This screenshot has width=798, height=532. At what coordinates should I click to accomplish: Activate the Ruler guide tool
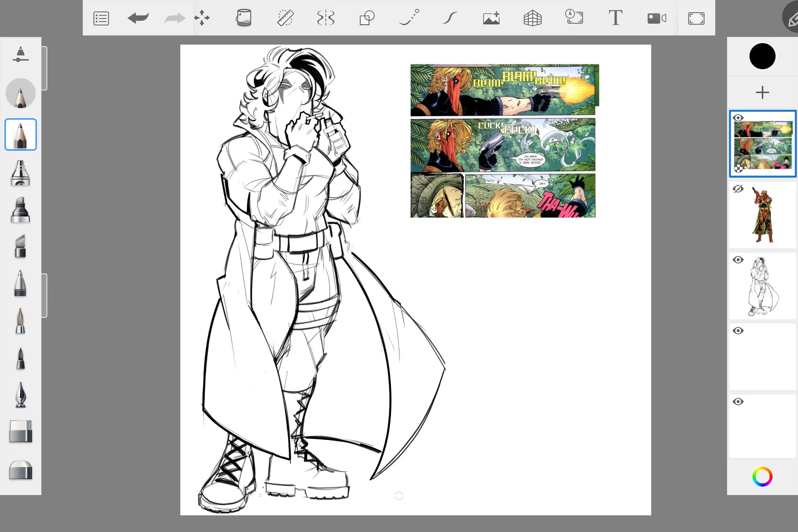(x=285, y=18)
